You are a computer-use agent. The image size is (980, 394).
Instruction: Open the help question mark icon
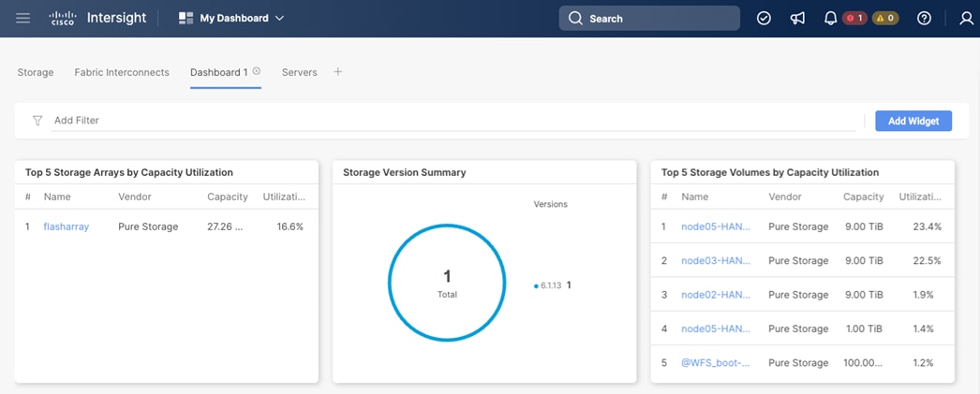tap(924, 18)
